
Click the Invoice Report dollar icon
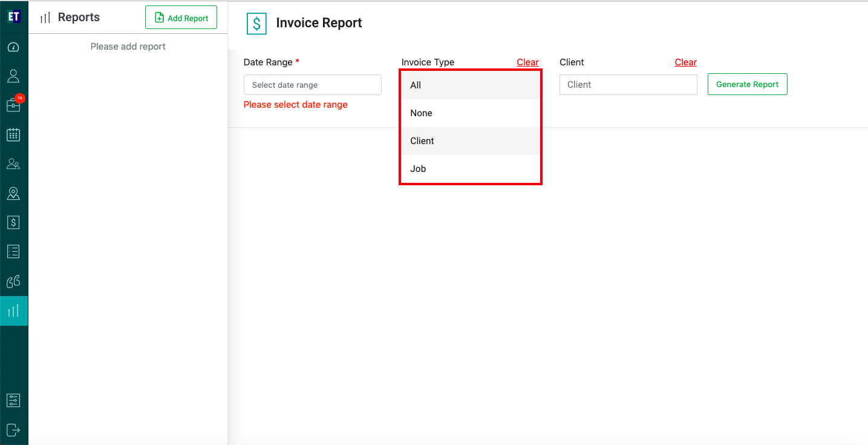tap(256, 24)
